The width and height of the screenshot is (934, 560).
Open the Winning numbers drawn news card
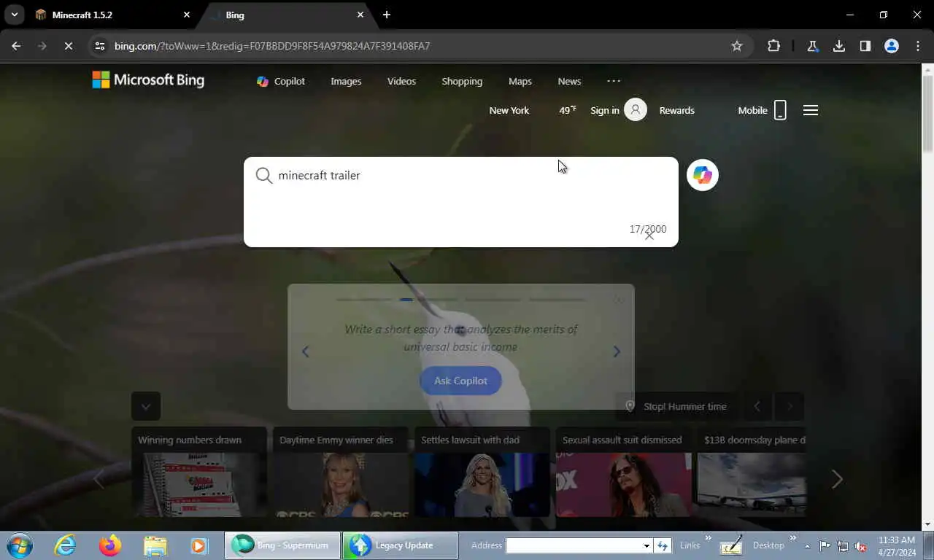198,472
